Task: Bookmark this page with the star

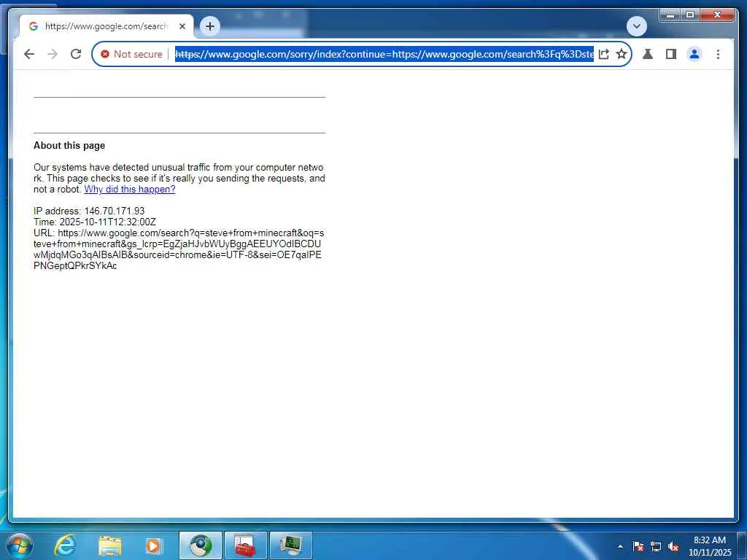Action: pos(622,54)
